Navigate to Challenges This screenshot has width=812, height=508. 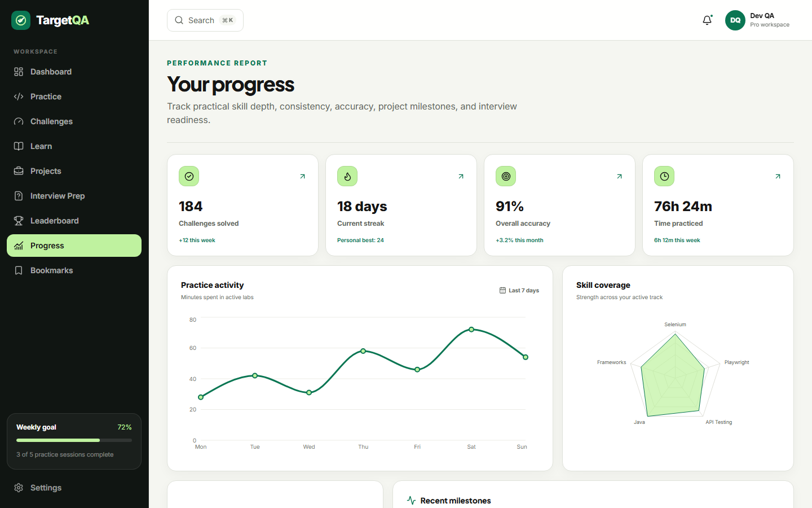point(74,121)
